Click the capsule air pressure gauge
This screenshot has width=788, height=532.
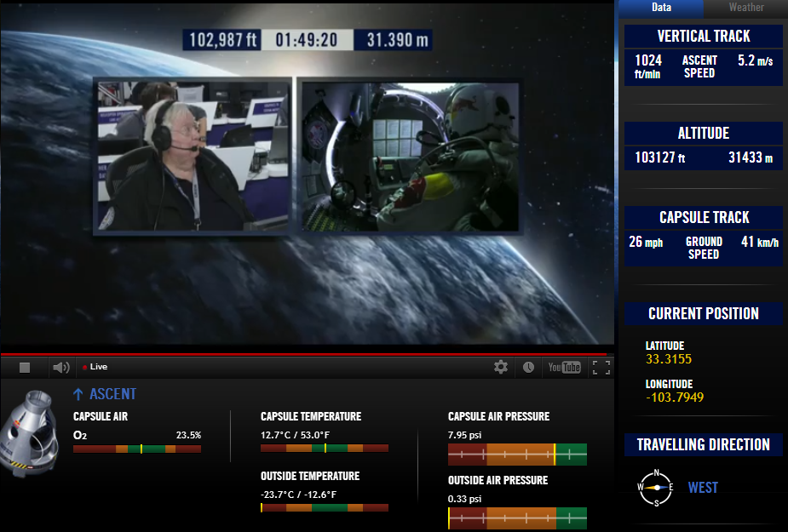517,455
